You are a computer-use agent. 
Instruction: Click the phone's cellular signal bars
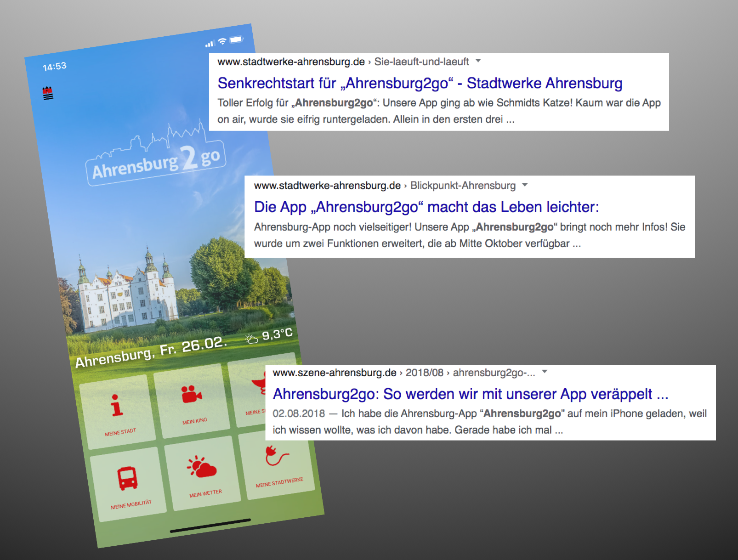(x=210, y=44)
